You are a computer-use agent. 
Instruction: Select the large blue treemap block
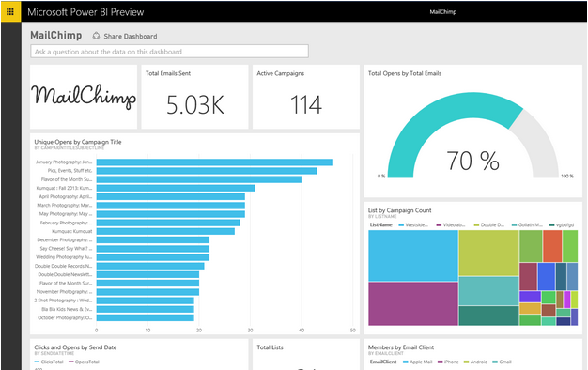point(413,255)
